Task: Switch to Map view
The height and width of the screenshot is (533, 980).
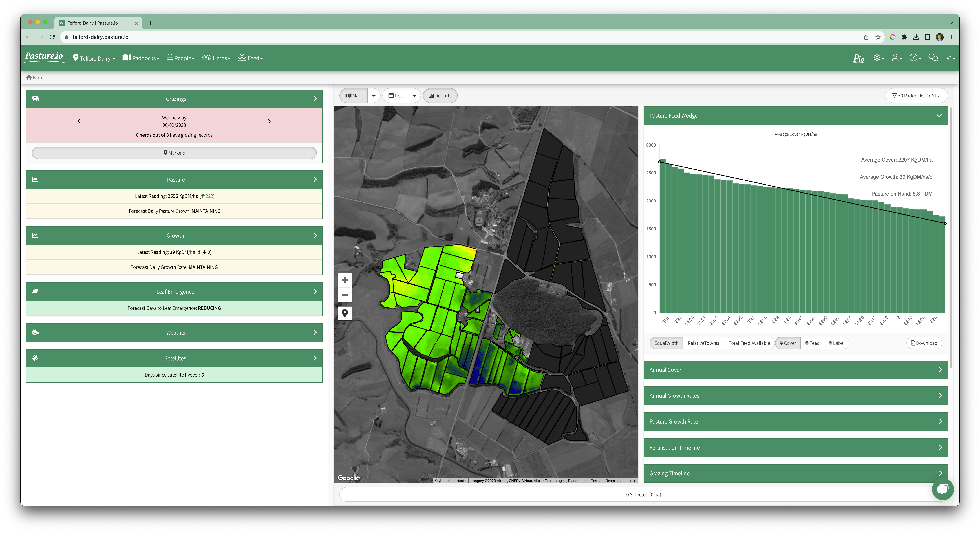Action: click(x=353, y=96)
